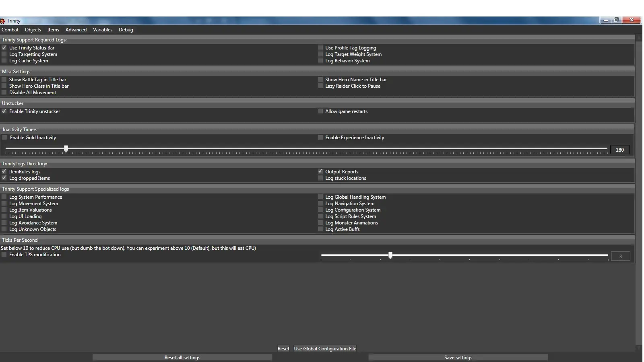The width and height of the screenshot is (644, 362).
Task: Go to the Variables tab
Action: 103,30
